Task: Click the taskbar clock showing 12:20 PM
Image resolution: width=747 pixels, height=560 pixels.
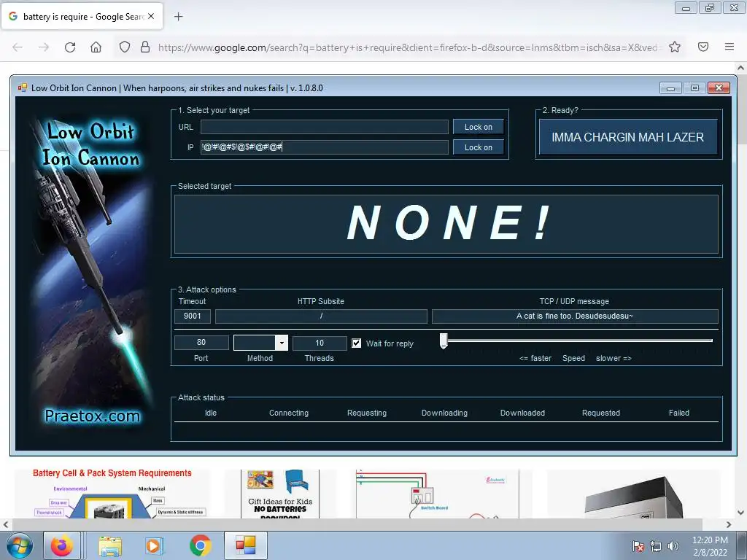Action: coord(710,546)
